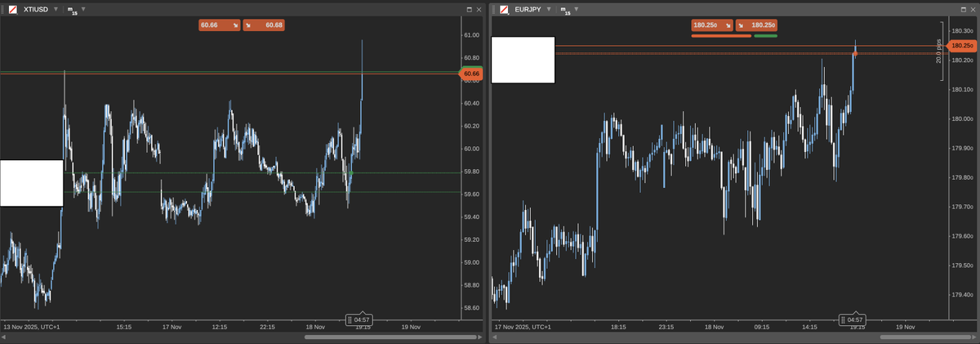
Task: Select the m15 timeframe icon on EURJPY
Action: tap(564, 10)
